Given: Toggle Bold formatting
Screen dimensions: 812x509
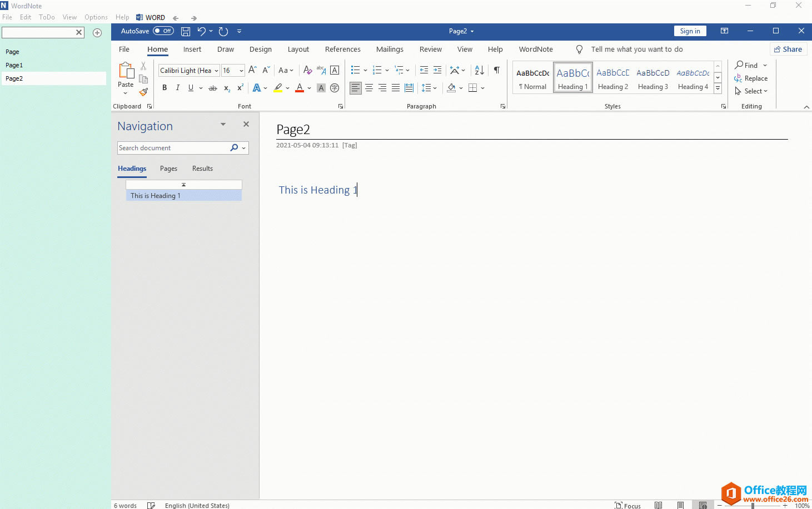Looking at the screenshot, I should (165, 88).
